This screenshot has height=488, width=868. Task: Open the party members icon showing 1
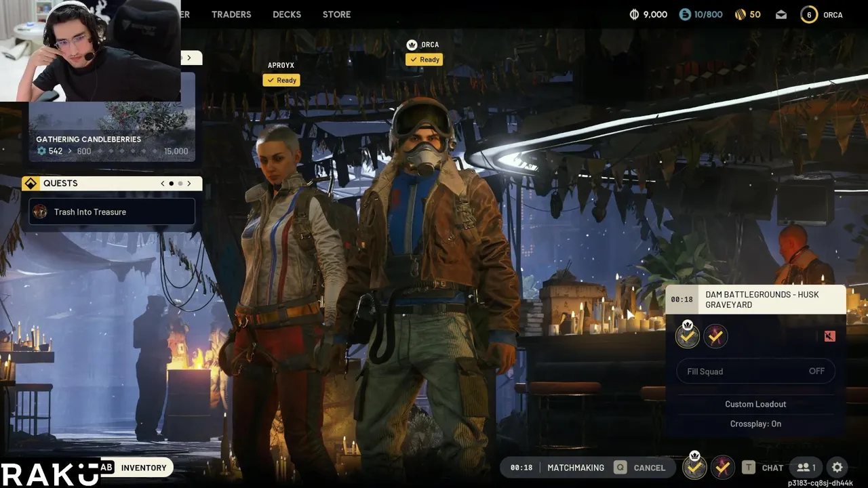click(x=806, y=468)
